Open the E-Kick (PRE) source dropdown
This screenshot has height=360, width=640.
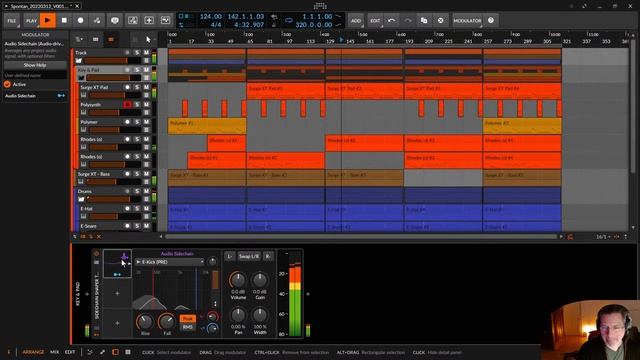pos(169,262)
